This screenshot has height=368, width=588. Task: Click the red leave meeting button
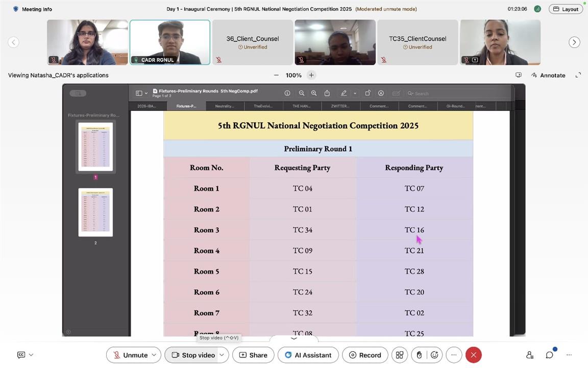click(473, 355)
